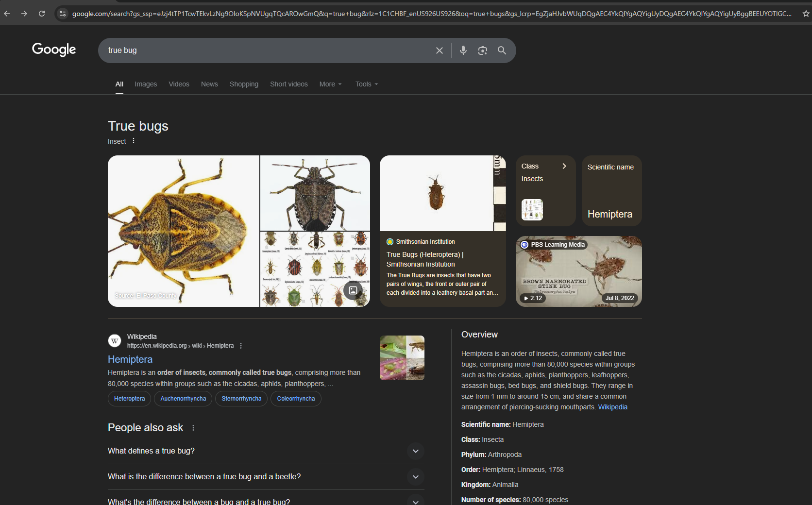Reload the page
The width and height of the screenshot is (812, 505).
click(42, 14)
